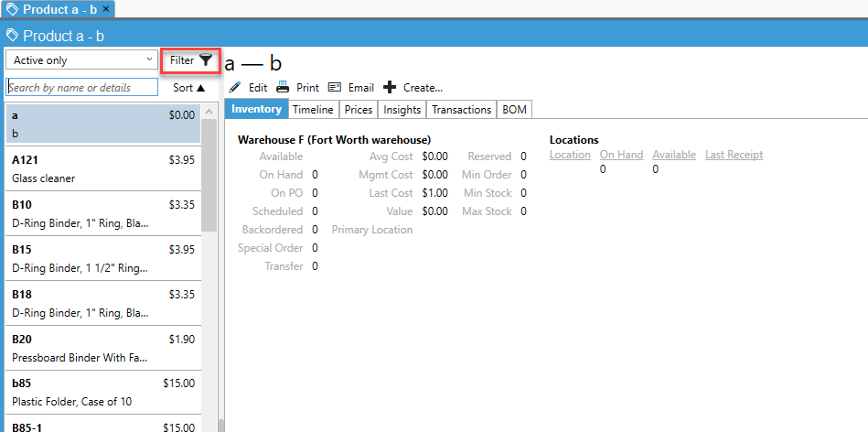Screen dimensions: 868x432
Task: Select product a in the list
Action: click(x=103, y=124)
